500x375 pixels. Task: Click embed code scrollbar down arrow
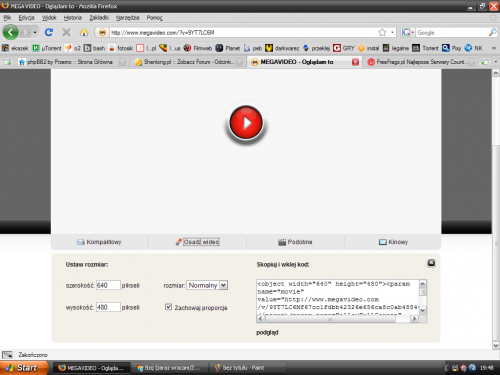[423, 311]
